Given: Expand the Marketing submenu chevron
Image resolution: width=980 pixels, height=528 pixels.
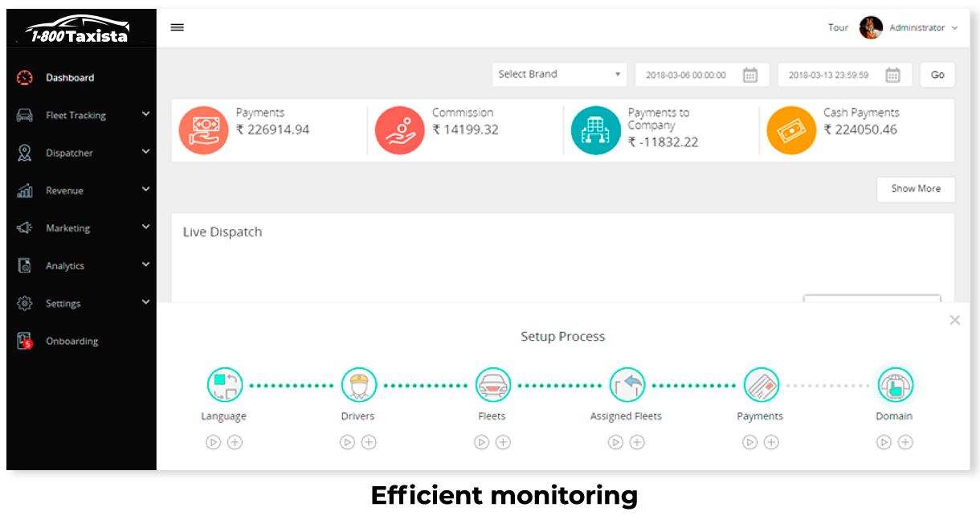Looking at the screenshot, I should tap(145, 227).
